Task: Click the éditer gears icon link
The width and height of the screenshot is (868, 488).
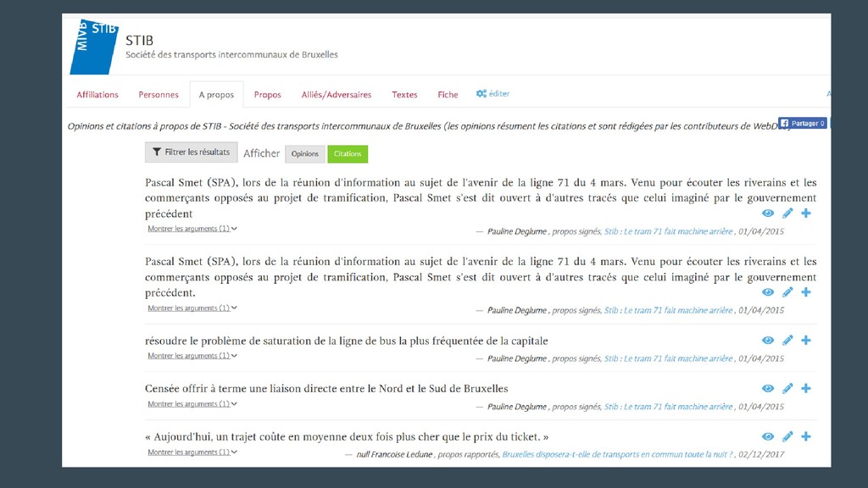Action: (492, 93)
